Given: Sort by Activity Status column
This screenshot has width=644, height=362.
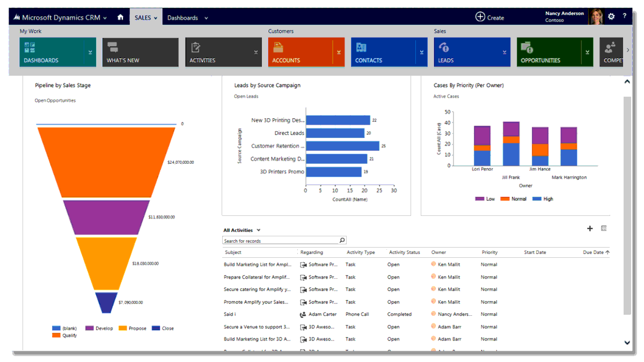Looking at the screenshot, I should (405, 252).
